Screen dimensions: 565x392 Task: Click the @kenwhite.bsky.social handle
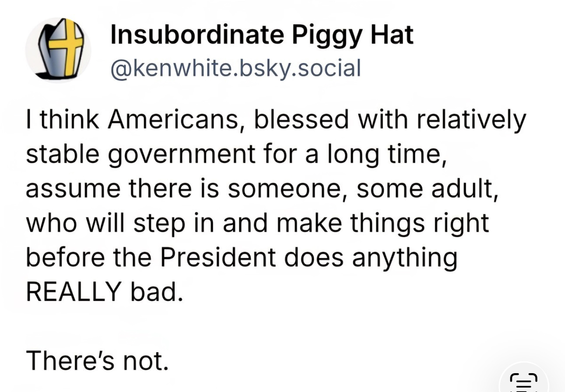click(236, 68)
